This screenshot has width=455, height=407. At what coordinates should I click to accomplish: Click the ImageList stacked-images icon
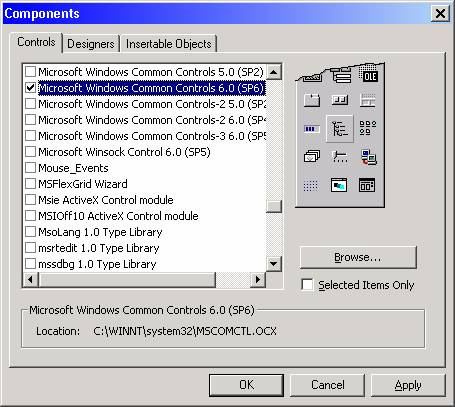pos(312,156)
